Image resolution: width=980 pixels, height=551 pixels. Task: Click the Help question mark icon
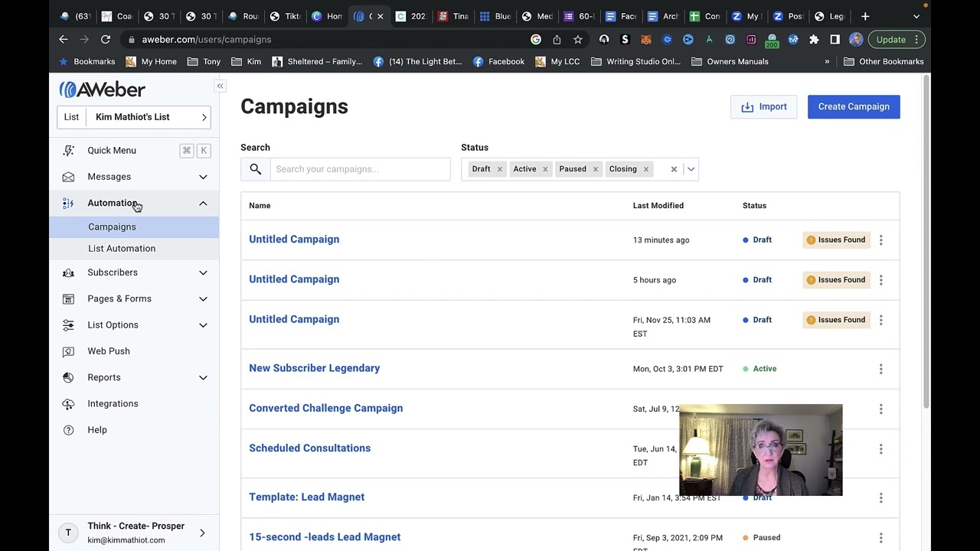68,430
